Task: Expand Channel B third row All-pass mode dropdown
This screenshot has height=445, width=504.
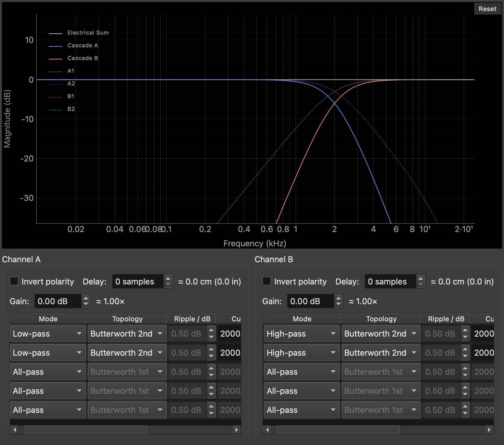Action: [x=301, y=372]
